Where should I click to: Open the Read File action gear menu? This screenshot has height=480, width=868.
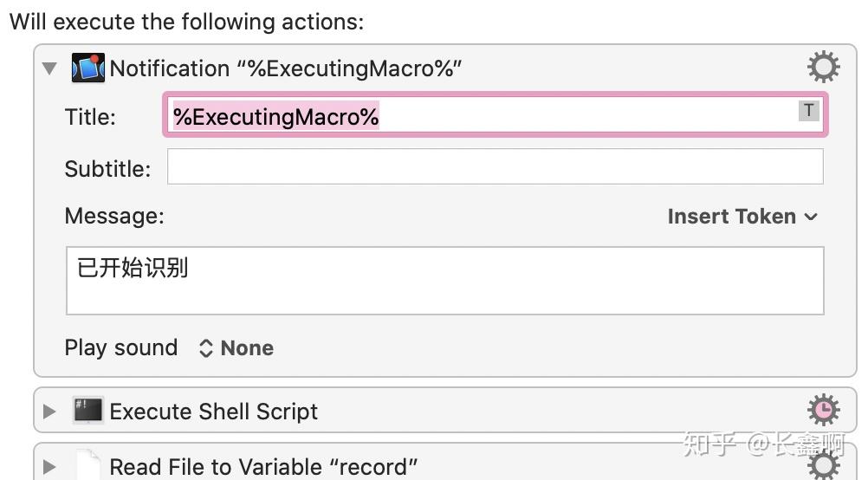(x=822, y=465)
